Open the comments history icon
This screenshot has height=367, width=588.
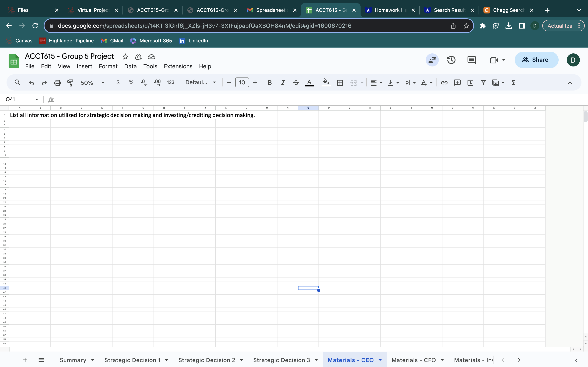(x=471, y=60)
